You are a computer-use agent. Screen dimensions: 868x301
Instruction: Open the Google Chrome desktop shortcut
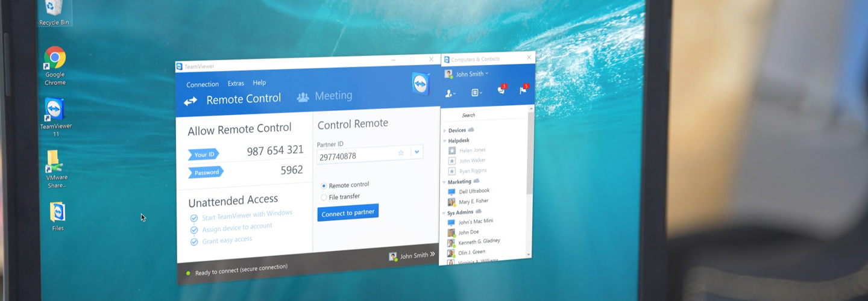(55, 66)
